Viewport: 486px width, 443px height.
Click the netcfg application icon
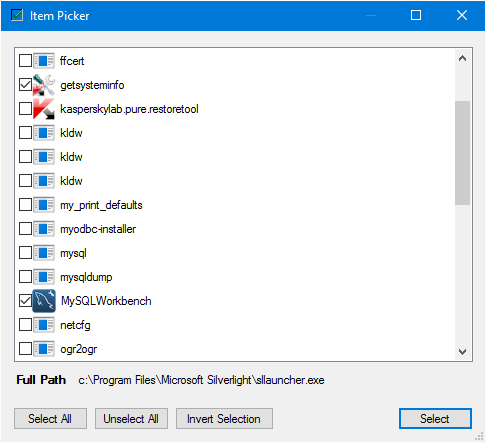(44, 325)
